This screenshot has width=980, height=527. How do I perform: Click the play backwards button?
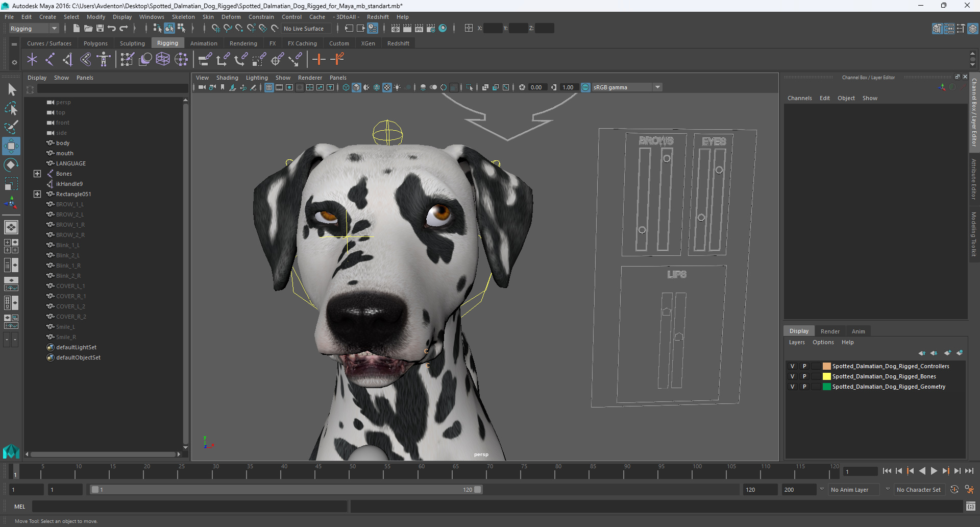pyautogui.click(x=922, y=471)
